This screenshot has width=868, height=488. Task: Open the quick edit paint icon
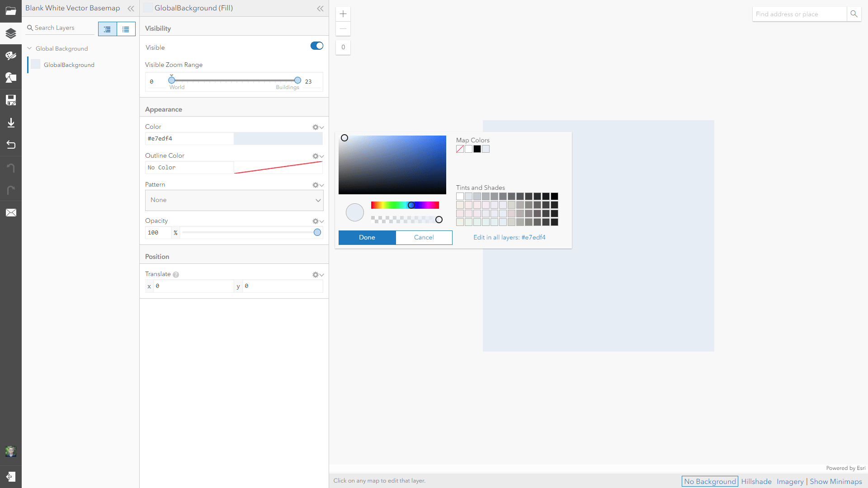pyautogui.click(x=11, y=56)
